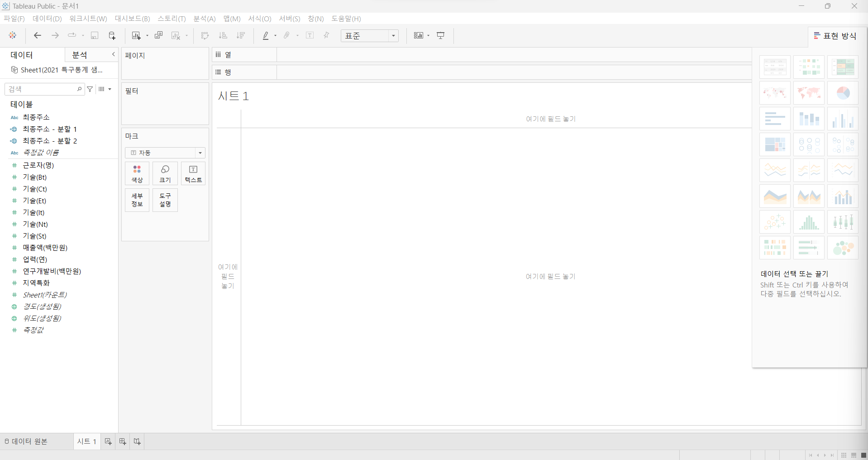Click the 검색 field search box

tap(44, 89)
